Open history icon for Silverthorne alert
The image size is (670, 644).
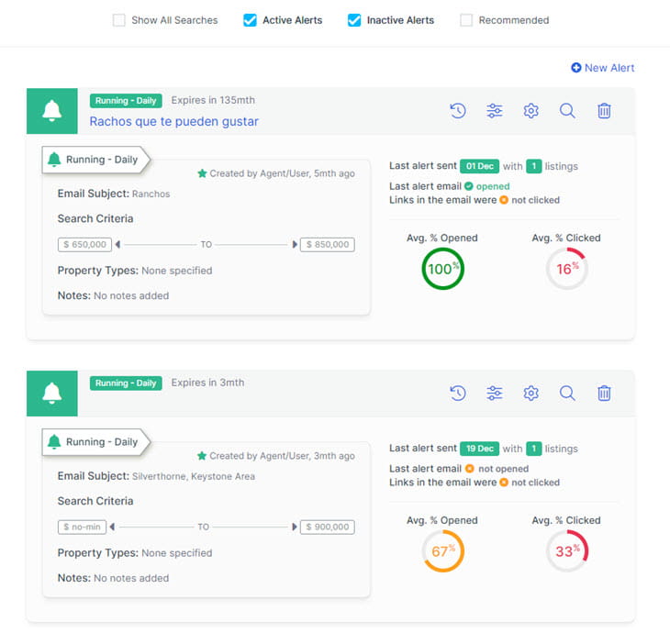click(x=458, y=394)
